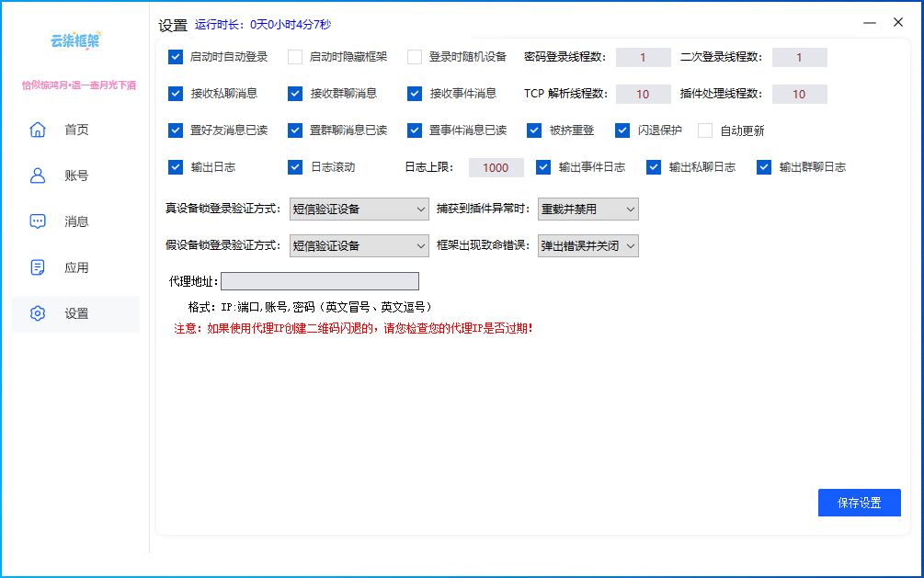
Task: Disable 接收事件消息 checkbox
Action: (415, 93)
